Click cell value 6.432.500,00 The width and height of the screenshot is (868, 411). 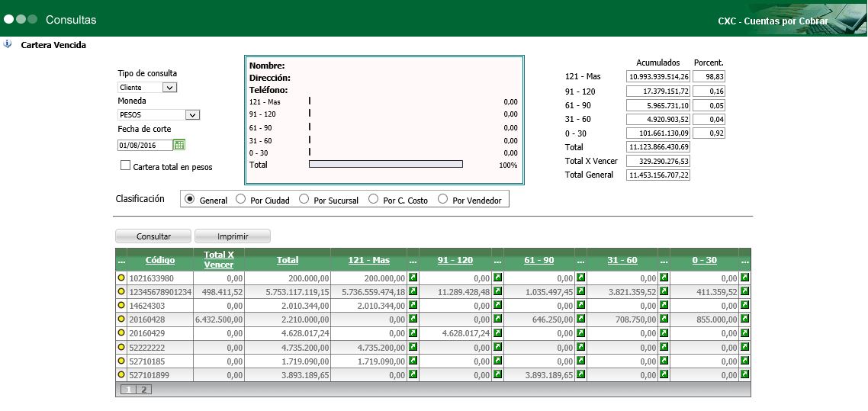(x=219, y=319)
